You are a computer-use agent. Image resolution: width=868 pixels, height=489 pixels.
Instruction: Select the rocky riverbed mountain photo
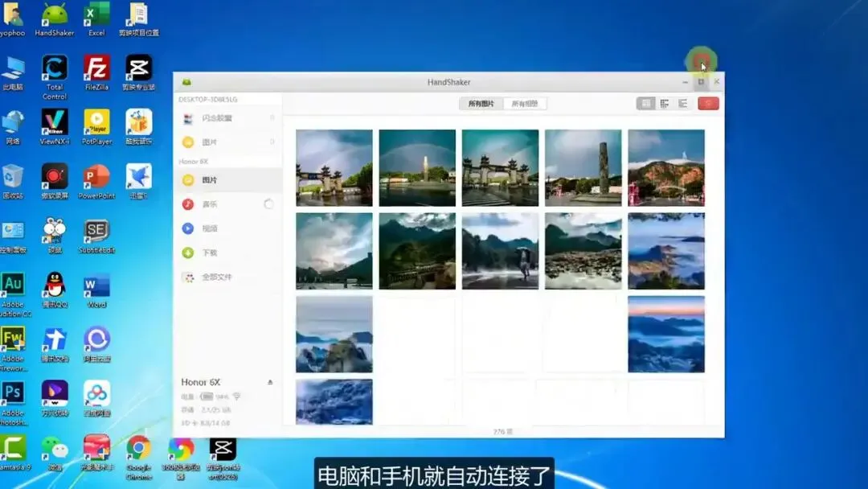click(583, 251)
